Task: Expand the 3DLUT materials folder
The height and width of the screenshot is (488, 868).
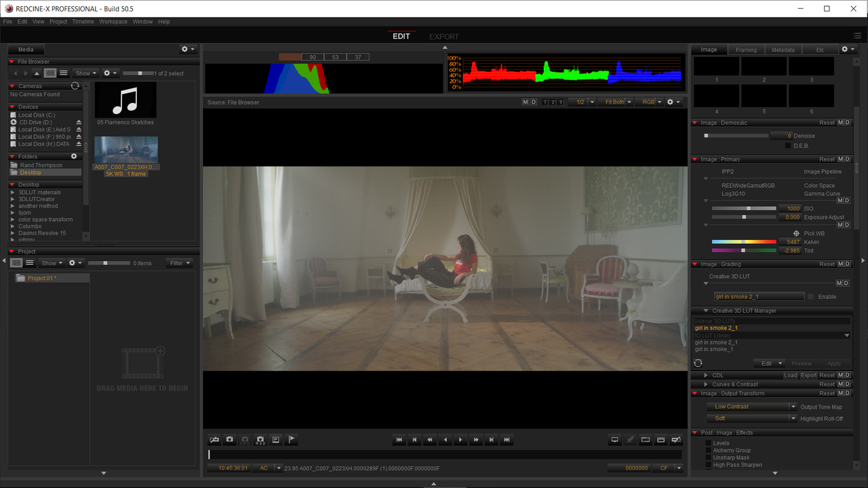Action: coord(13,192)
